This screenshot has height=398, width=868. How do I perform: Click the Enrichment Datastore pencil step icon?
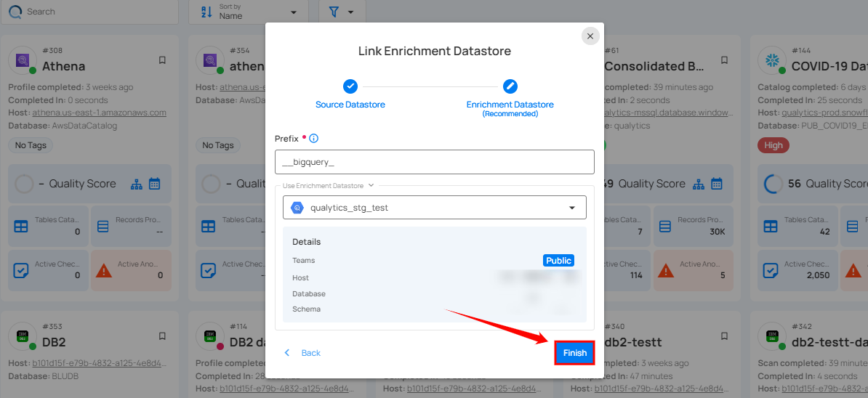510,86
